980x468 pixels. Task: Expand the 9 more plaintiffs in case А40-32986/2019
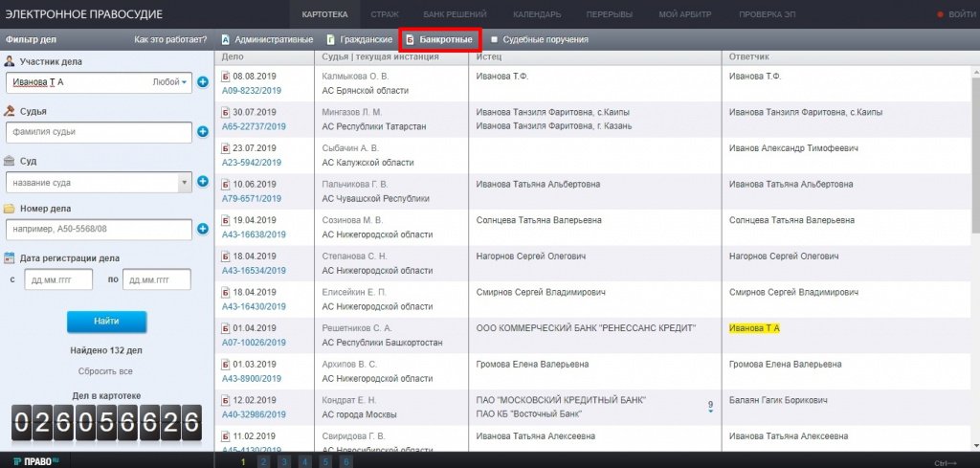click(x=710, y=406)
